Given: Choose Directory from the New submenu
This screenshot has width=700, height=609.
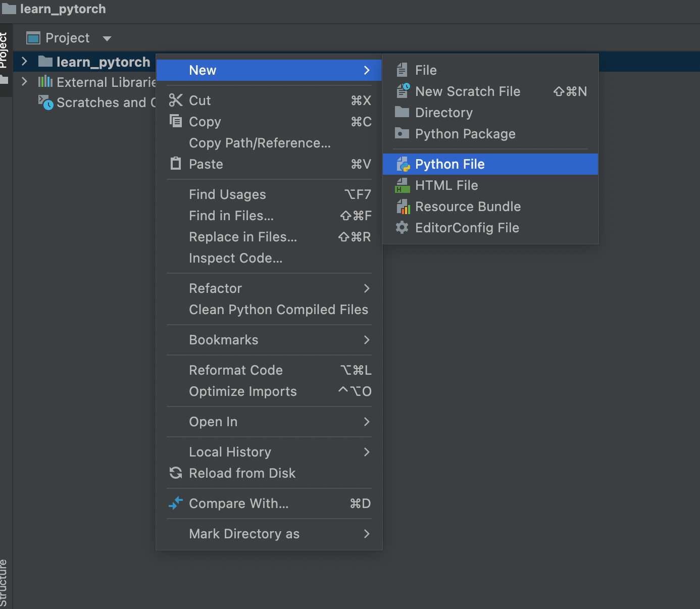Looking at the screenshot, I should point(443,113).
